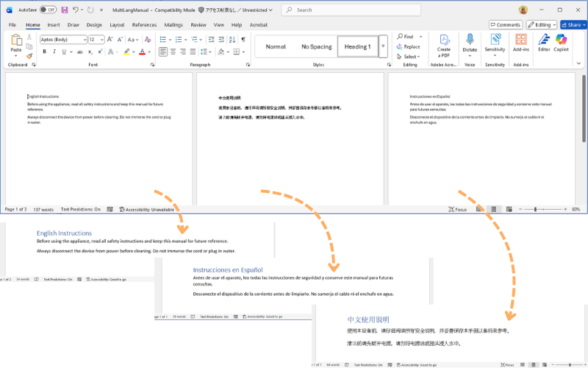Toggle left text alignment
The image size is (588, 368).
point(163,52)
